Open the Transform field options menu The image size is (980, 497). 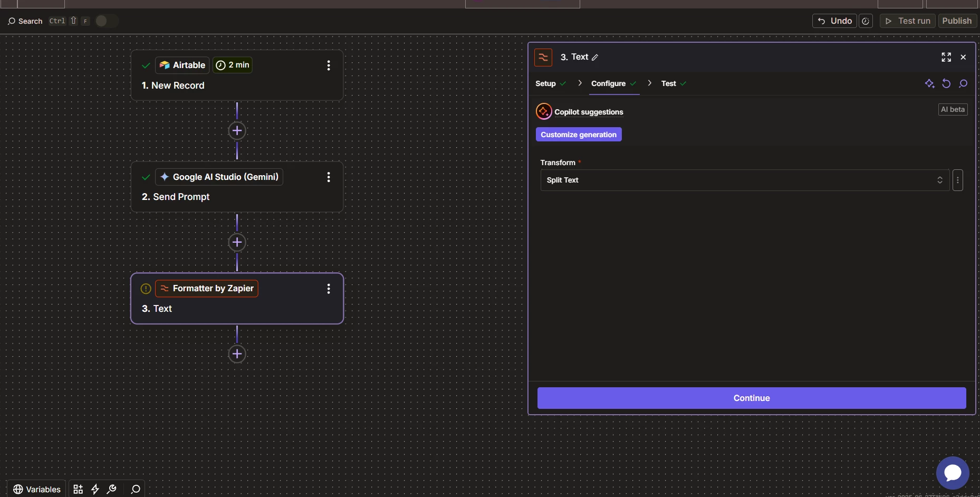click(958, 180)
